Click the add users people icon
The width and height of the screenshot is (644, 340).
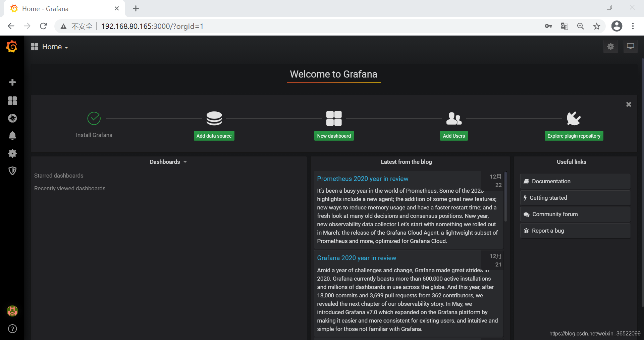[x=454, y=118]
